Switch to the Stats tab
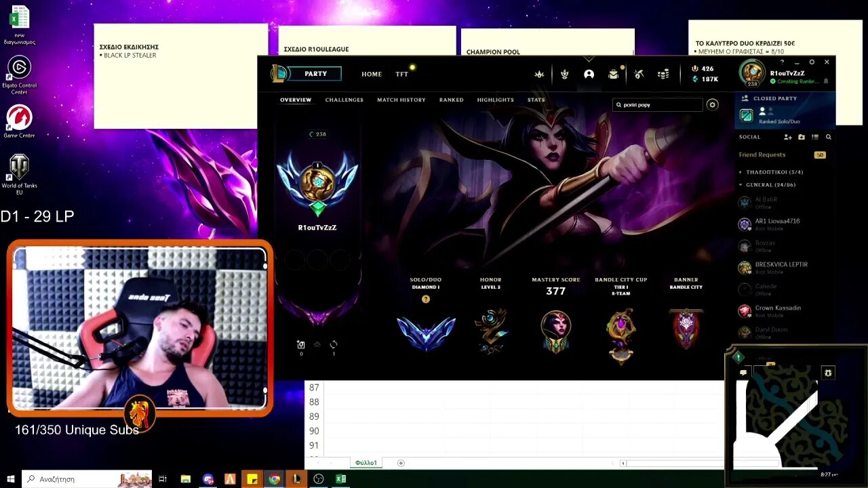This screenshot has width=868, height=488. (536, 100)
